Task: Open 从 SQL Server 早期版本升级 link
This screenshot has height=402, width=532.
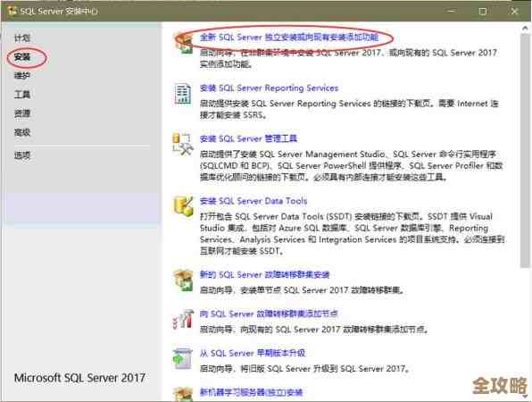Action: [x=253, y=353]
